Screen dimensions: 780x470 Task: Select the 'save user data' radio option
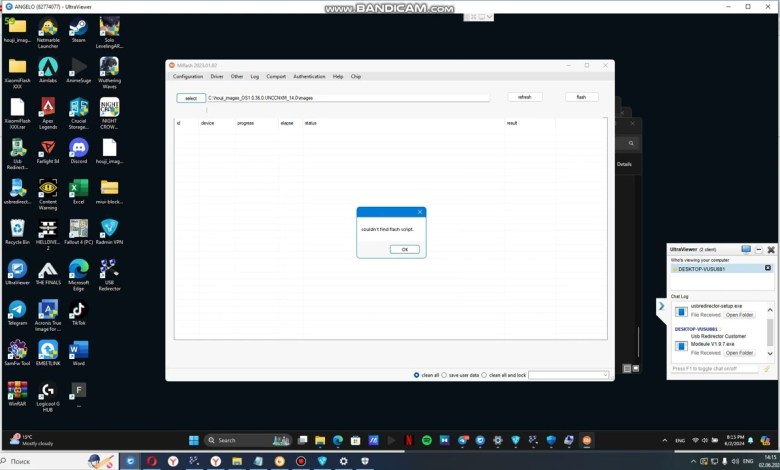[444, 375]
